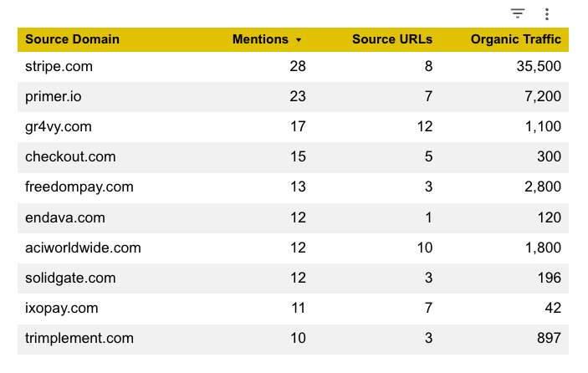Click the gr4vy.com row entry

point(58,126)
